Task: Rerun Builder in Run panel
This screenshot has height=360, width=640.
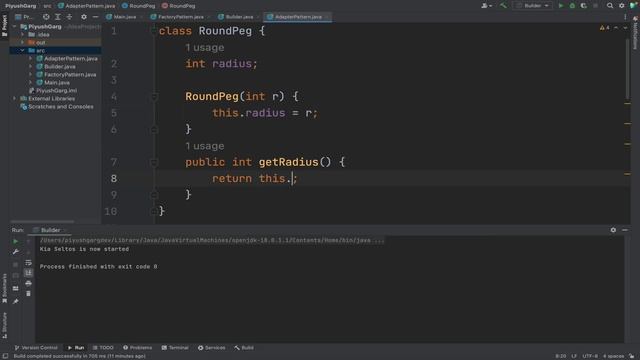Action: [x=16, y=241]
